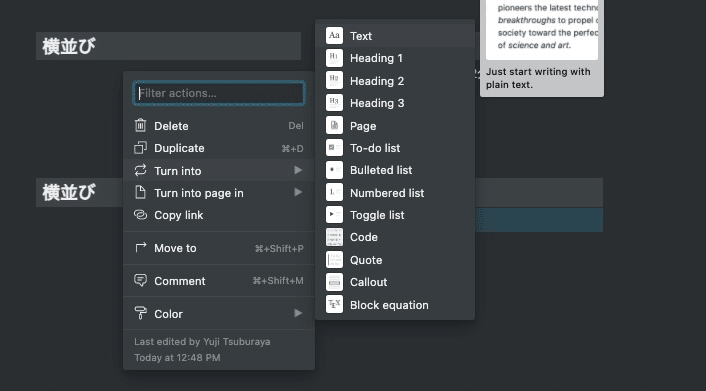Click the Toggle list triangle icon
The height and width of the screenshot is (391, 706).
click(x=334, y=215)
